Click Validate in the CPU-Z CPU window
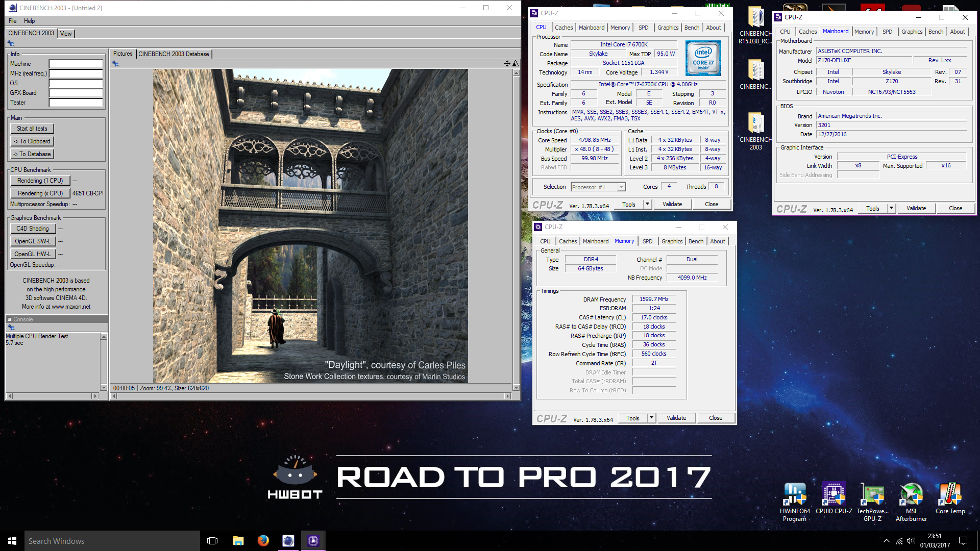Viewport: 980px width, 551px height. (672, 204)
